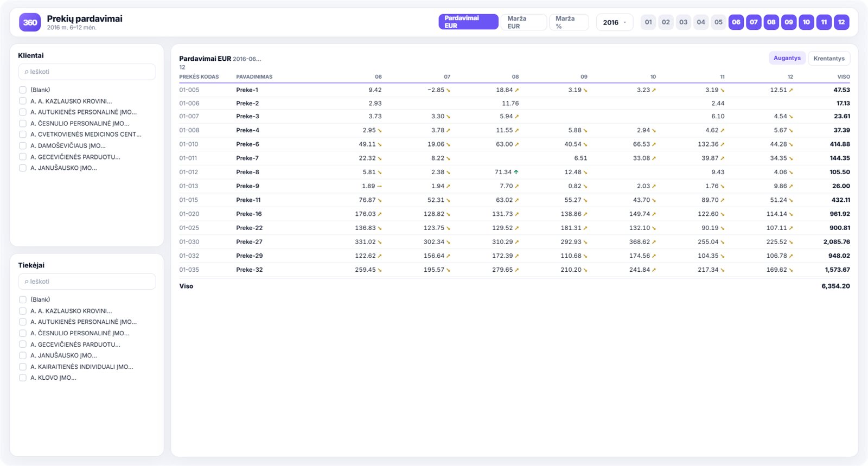Click up-trend arrow beside 12.51
868x466 pixels.
[790, 91]
